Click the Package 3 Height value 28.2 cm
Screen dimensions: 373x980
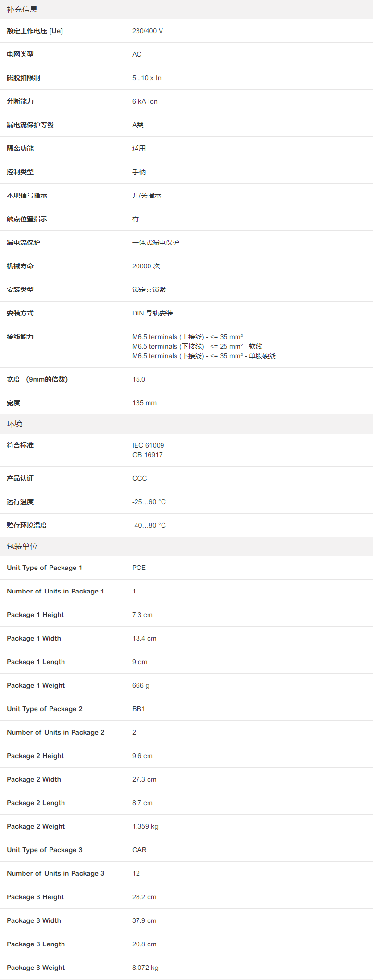tap(144, 897)
